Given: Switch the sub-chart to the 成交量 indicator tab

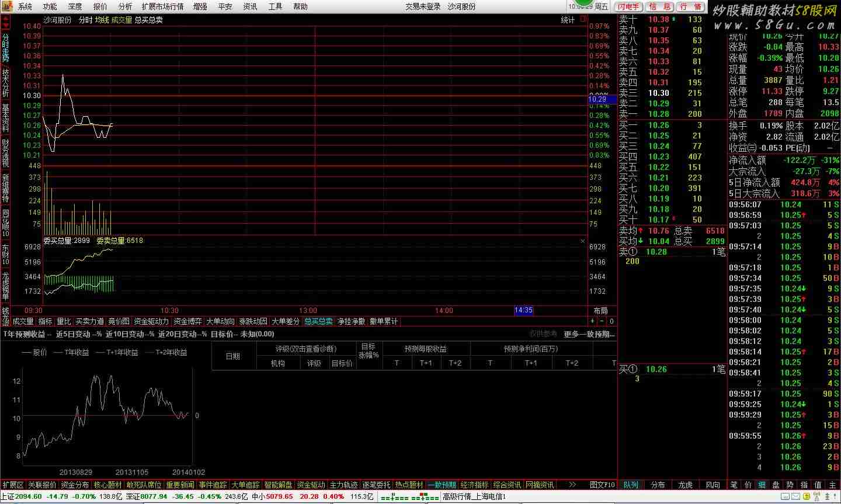Looking at the screenshot, I should [23, 321].
